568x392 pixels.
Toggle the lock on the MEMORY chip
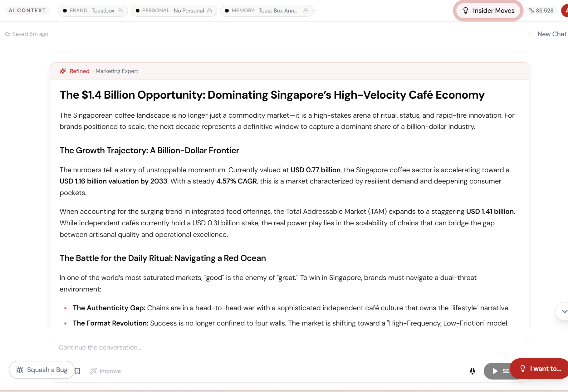coord(306,11)
